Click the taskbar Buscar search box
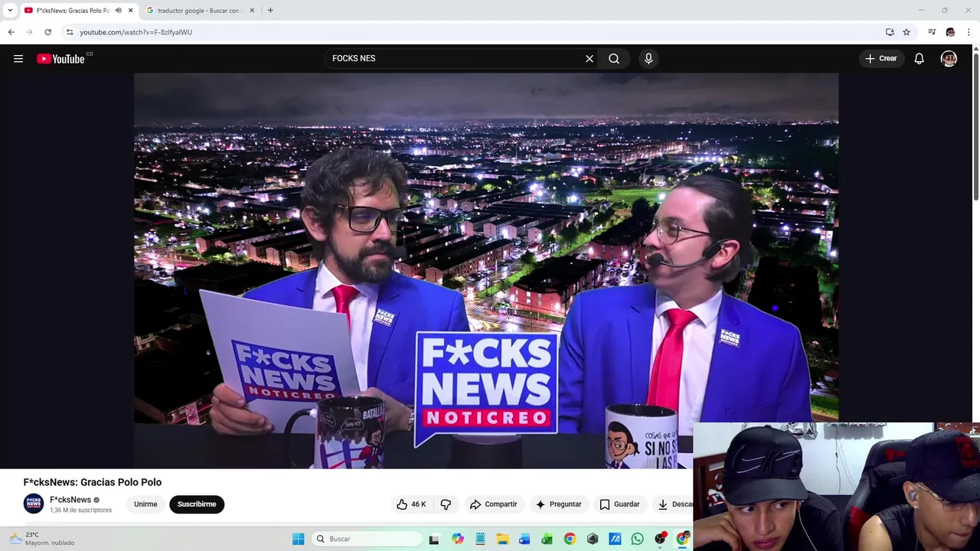The image size is (980, 551). click(x=367, y=539)
